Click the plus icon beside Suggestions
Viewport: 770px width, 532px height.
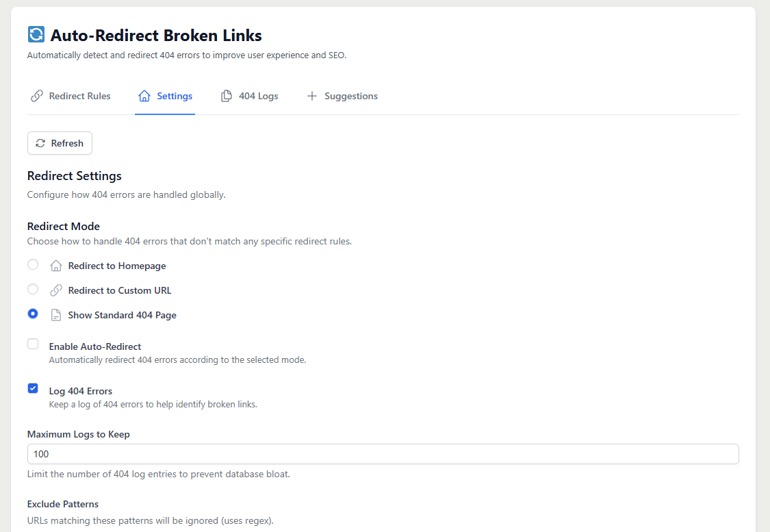pyautogui.click(x=312, y=96)
